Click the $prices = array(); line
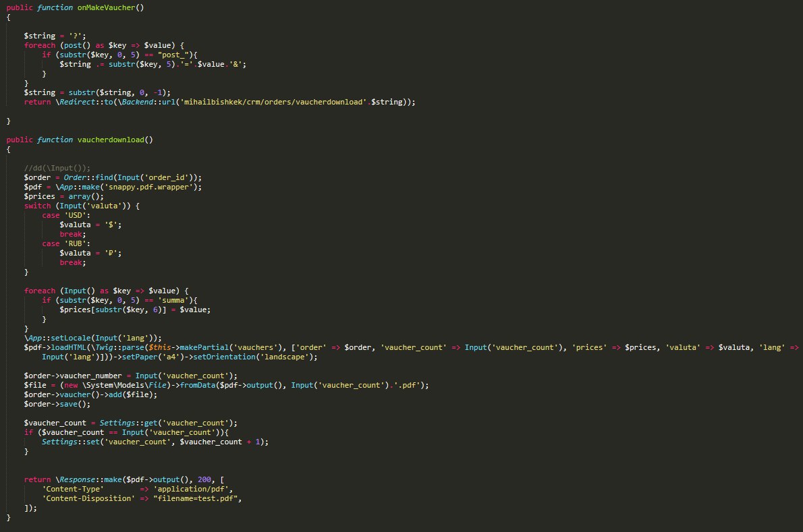 tap(64, 196)
